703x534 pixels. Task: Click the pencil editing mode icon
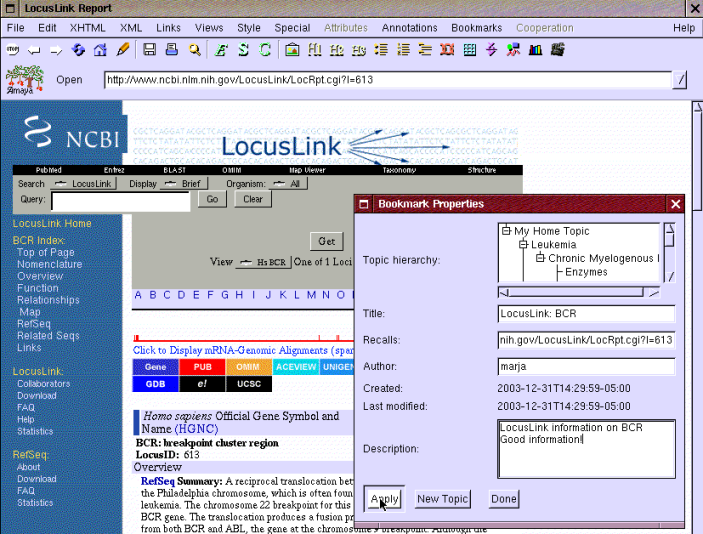123,49
